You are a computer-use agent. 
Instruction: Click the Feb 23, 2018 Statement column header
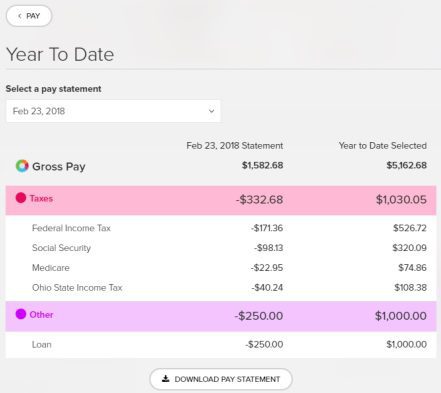pyautogui.click(x=235, y=146)
